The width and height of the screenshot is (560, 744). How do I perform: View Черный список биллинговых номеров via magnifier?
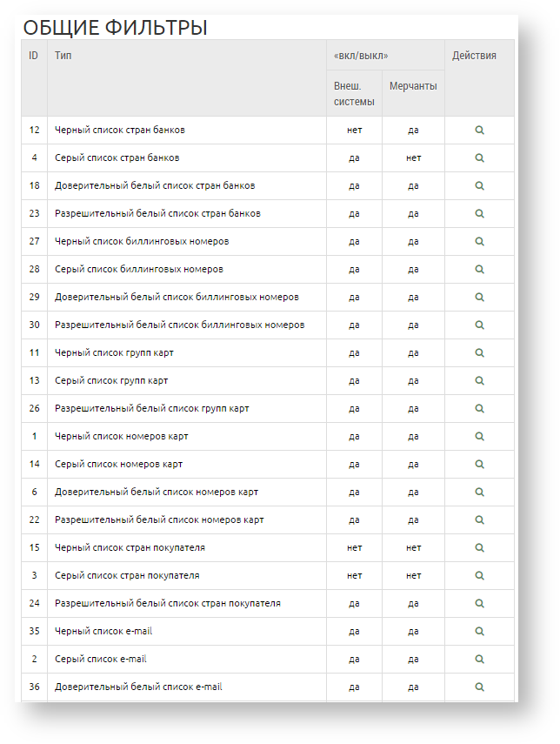pyautogui.click(x=479, y=242)
